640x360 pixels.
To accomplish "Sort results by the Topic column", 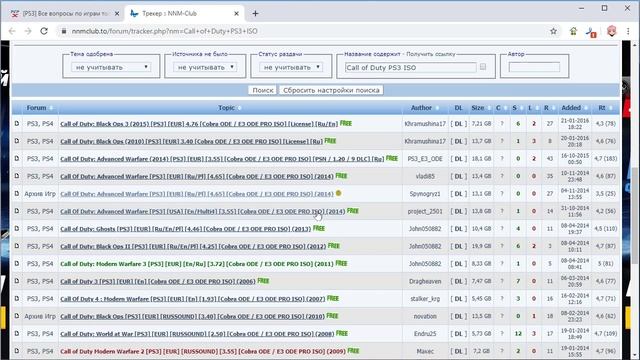I will [226, 108].
